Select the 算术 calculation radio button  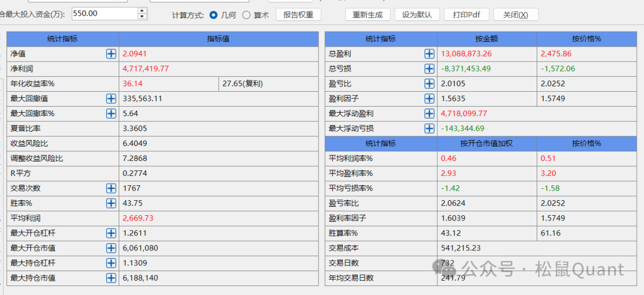246,14
